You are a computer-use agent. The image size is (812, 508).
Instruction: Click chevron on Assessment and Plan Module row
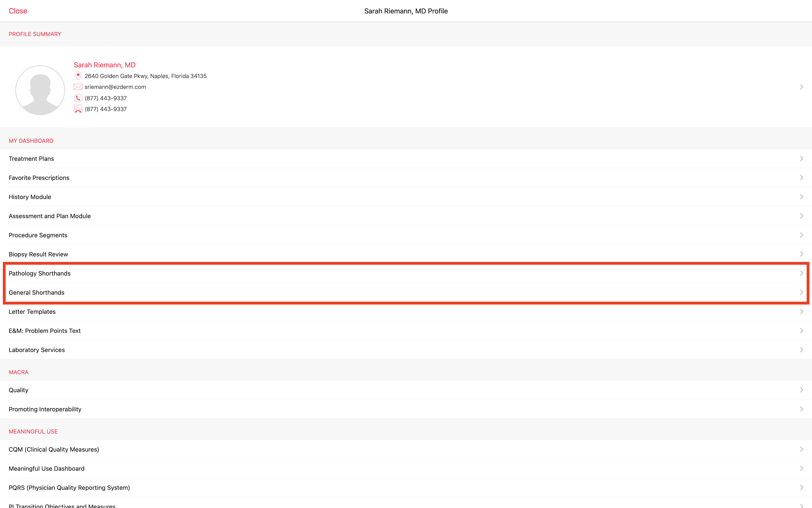[x=801, y=216]
